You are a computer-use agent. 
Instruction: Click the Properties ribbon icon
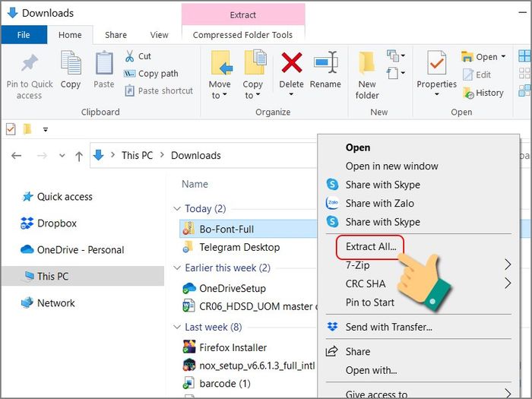pos(436,62)
